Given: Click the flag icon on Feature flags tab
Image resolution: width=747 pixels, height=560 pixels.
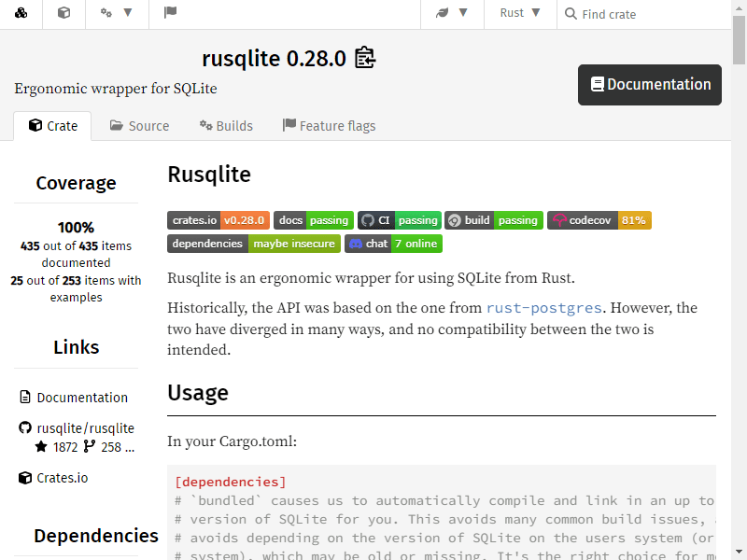Looking at the screenshot, I should point(289,125).
